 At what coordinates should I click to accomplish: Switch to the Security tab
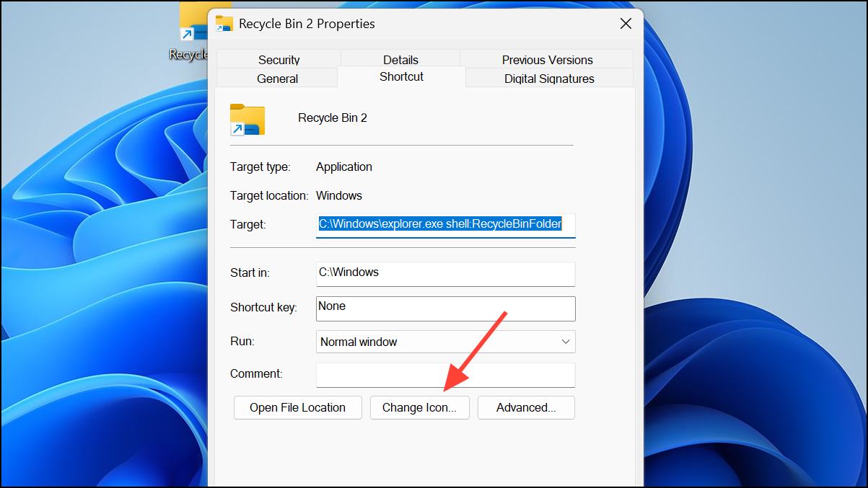tap(279, 60)
